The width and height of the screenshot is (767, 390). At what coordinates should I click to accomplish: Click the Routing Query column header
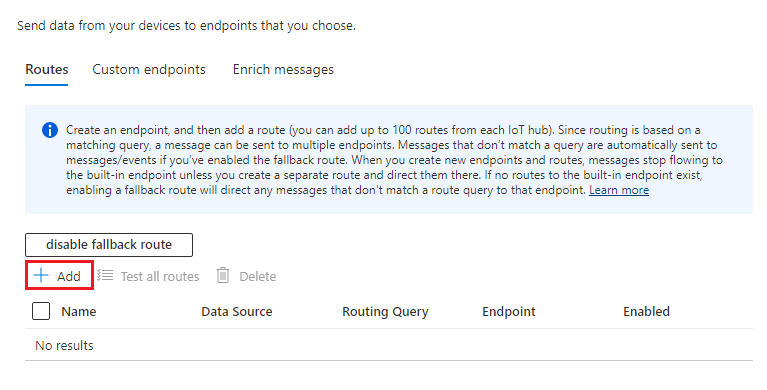[385, 312]
